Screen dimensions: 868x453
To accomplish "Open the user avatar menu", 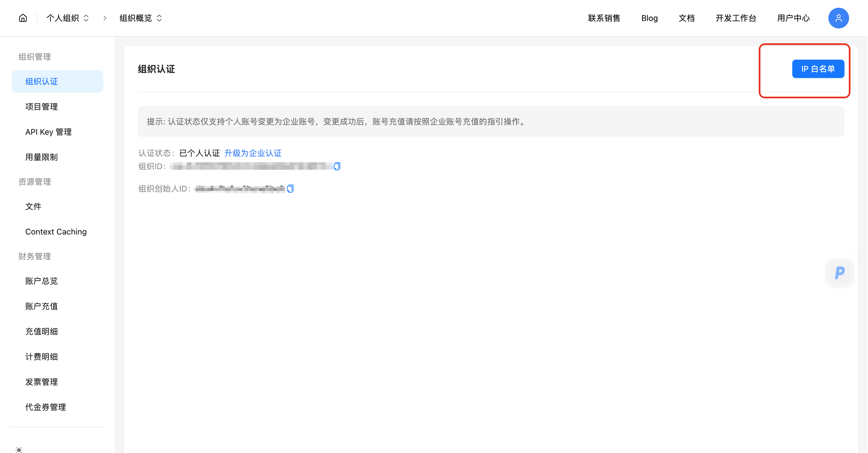I will coord(838,18).
